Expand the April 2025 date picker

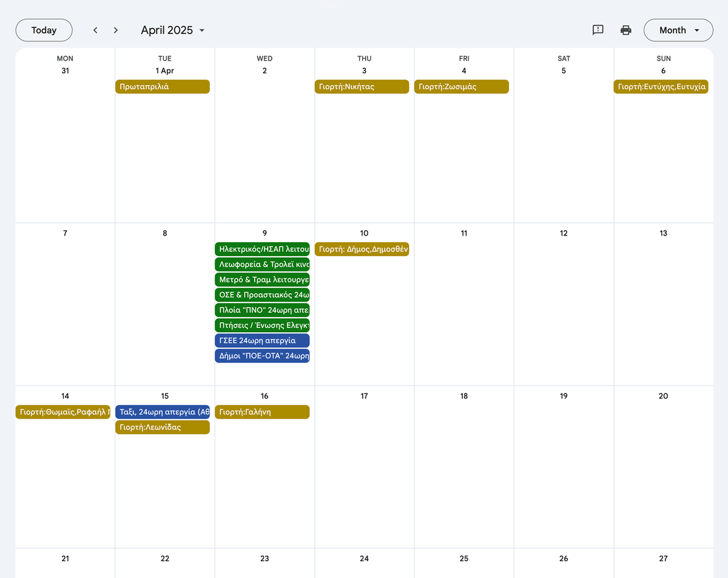tap(173, 30)
